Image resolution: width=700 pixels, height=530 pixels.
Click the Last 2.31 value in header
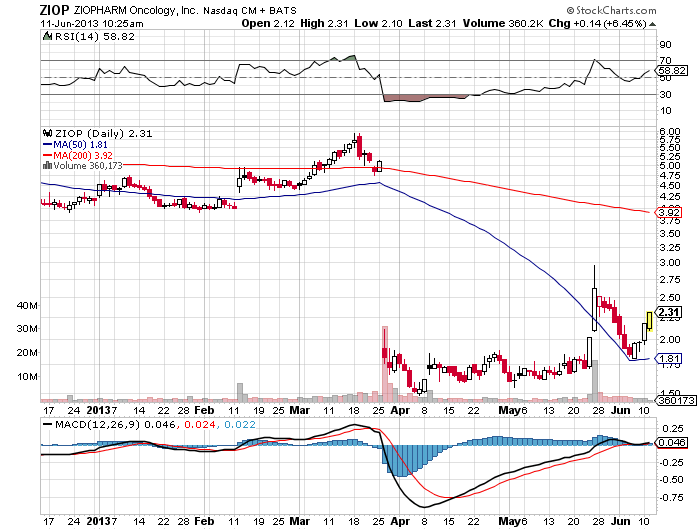432,24
